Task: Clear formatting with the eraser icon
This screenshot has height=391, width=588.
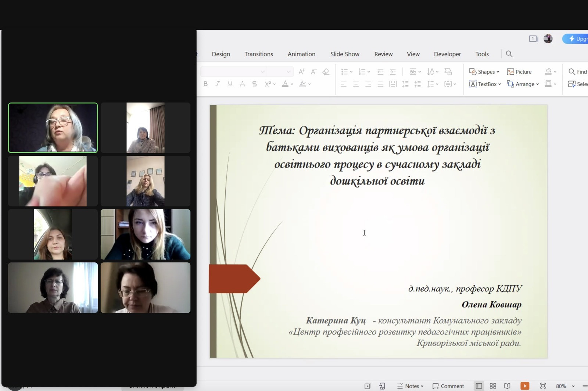Action: pyautogui.click(x=326, y=72)
